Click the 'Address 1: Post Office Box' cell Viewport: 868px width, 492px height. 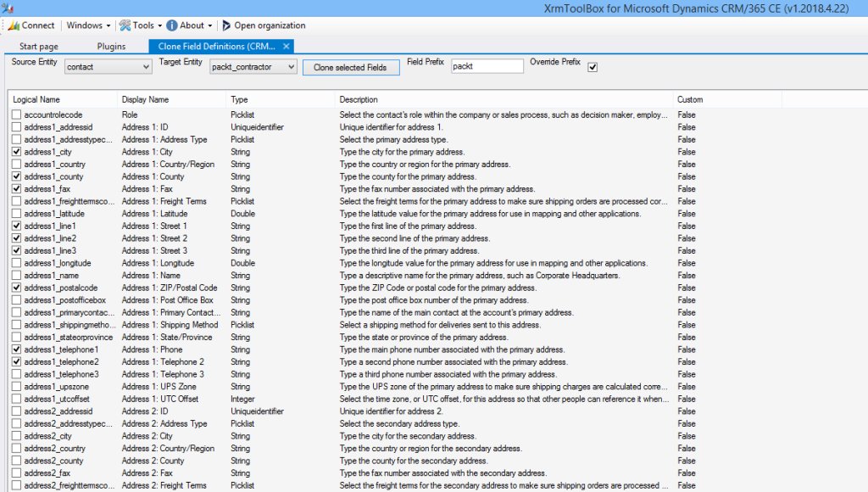click(x=167, y=300)
